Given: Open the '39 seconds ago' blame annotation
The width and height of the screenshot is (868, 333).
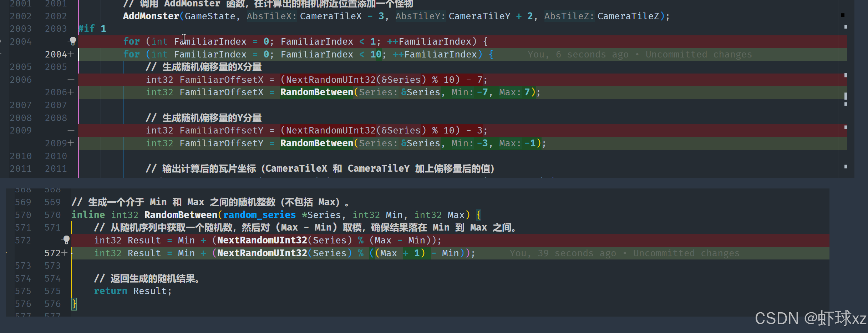Looking at the screenshot, I should (x=624, y=253).
